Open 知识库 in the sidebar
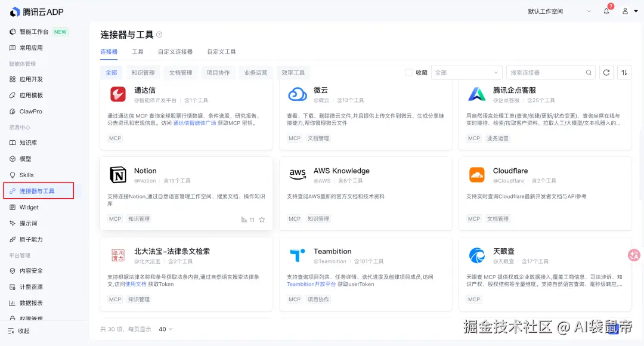The height and width of the screenshot is (346, 644). (x=29, y=143)
